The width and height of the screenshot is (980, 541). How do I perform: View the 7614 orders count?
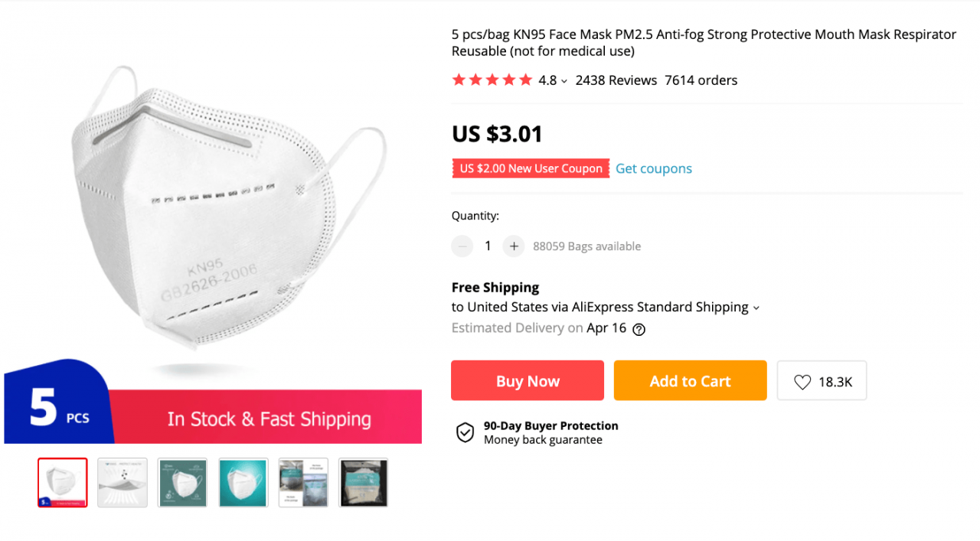click(x=701, y=80)
